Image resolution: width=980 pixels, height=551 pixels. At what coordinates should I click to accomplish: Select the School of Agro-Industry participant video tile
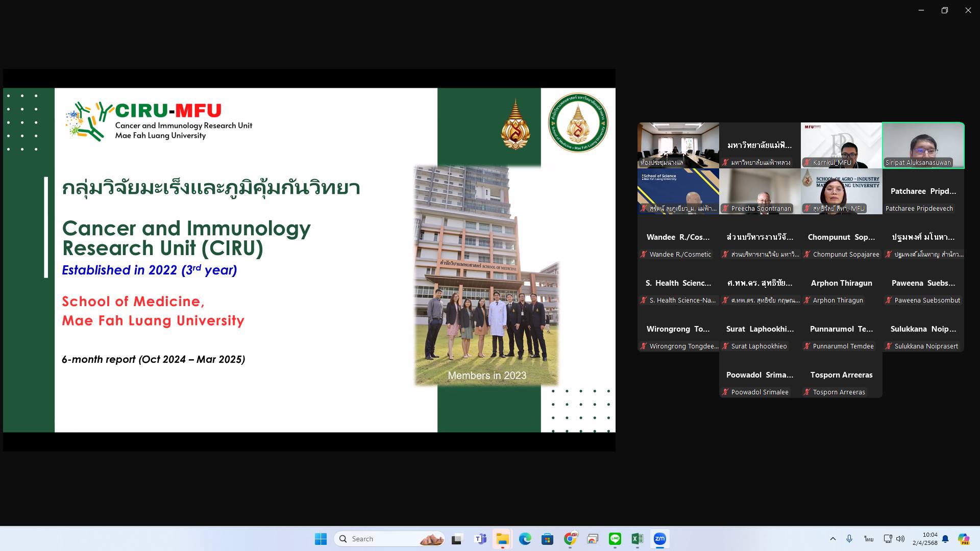pyautogui.click(x=842, y=191)
